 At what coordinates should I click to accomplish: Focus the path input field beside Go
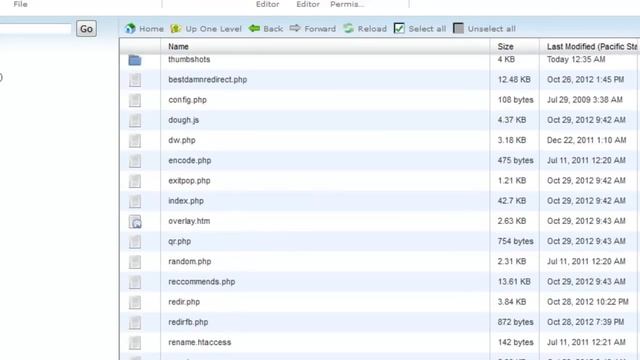point(36,29)
